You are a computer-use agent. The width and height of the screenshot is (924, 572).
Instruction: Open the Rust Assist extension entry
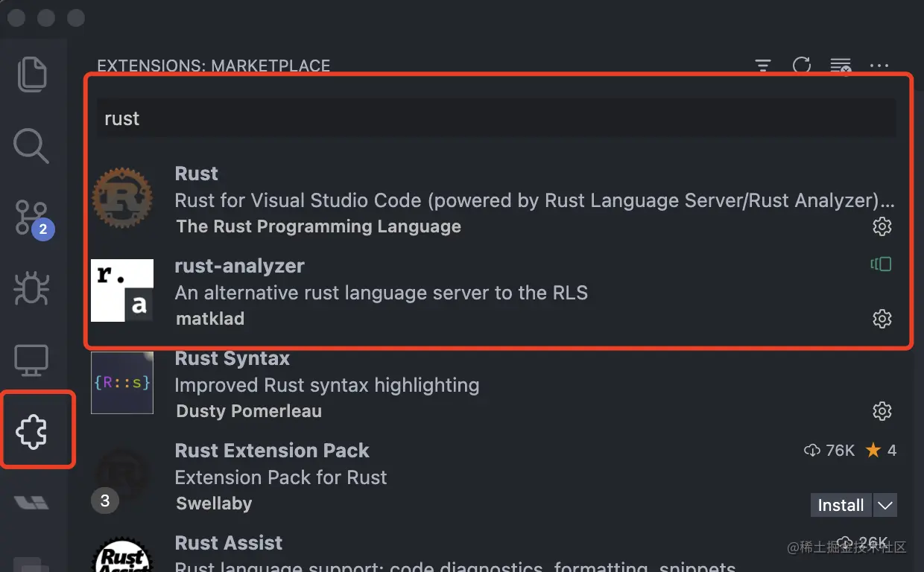coord(447,551)
